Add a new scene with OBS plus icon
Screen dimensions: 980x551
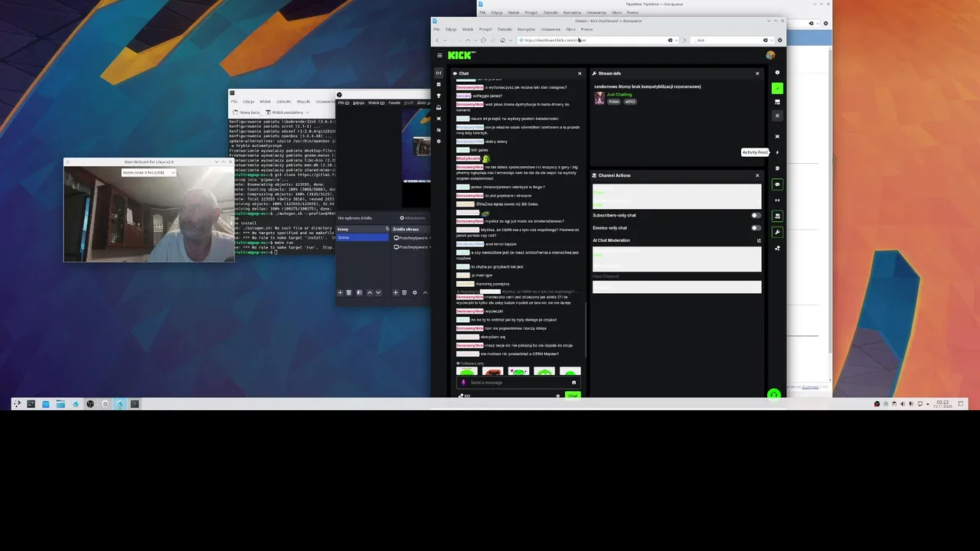340,292
